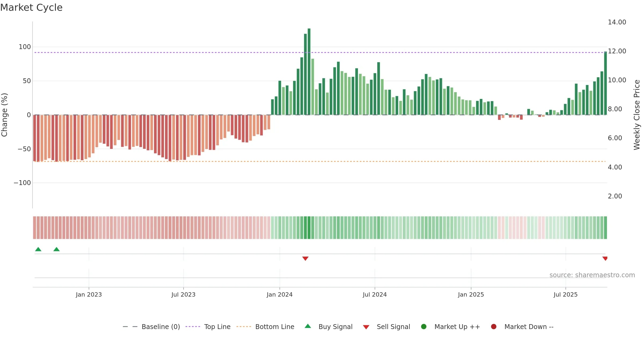
Task: Select the first buy signal marker in late 2022
Action: [38, 249]
